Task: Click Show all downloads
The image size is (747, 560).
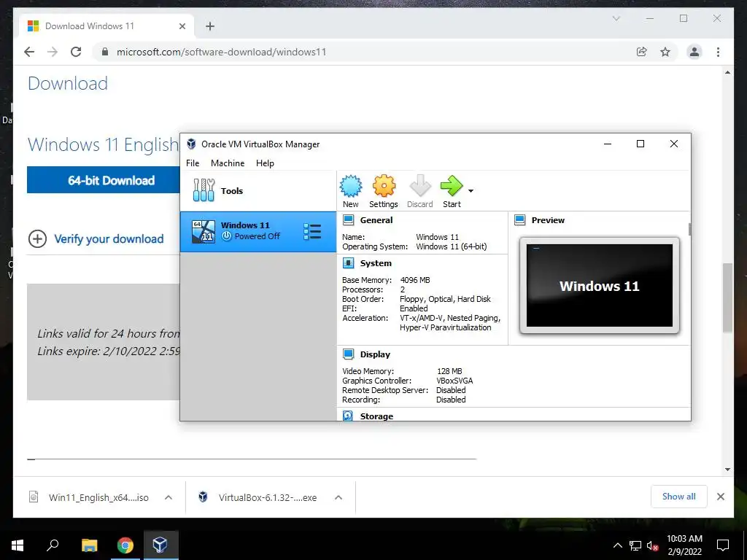Action: [x=679, y=497]
